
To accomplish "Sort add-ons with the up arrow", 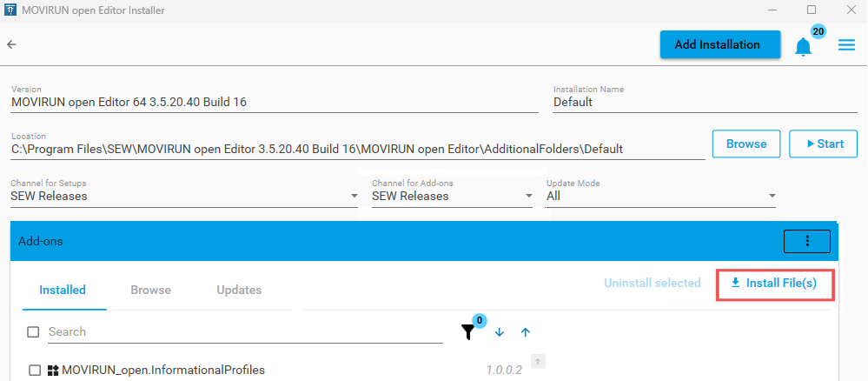I will (x=525, y=332).
